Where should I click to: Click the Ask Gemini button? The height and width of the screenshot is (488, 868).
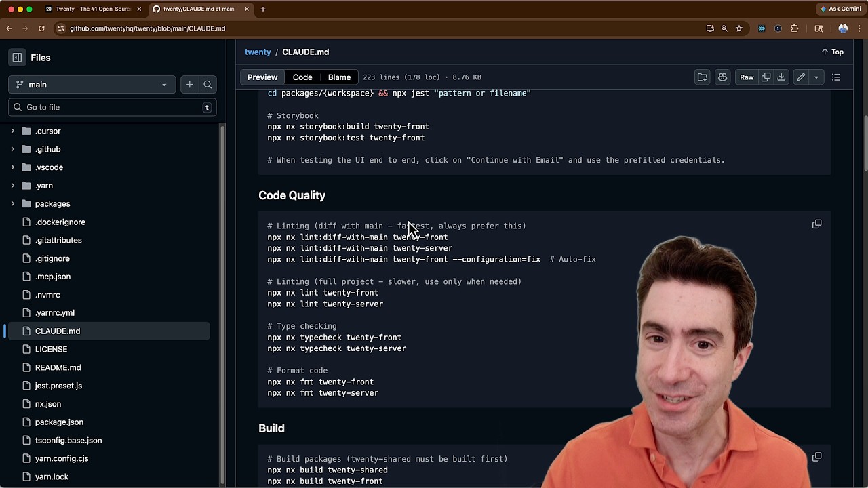[x=840, y=9]
